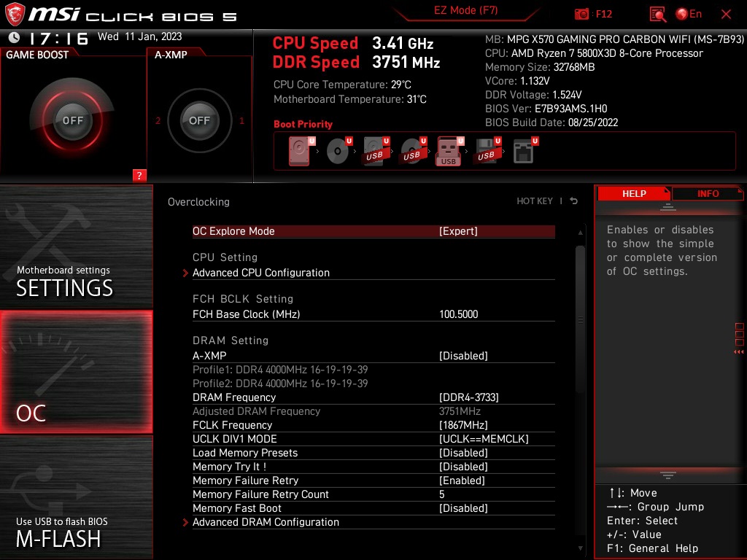Click the MSI dragon shield logo
The width and height of the screenshot is (747, 560).
pyautogui.click(x=15, y=15)
